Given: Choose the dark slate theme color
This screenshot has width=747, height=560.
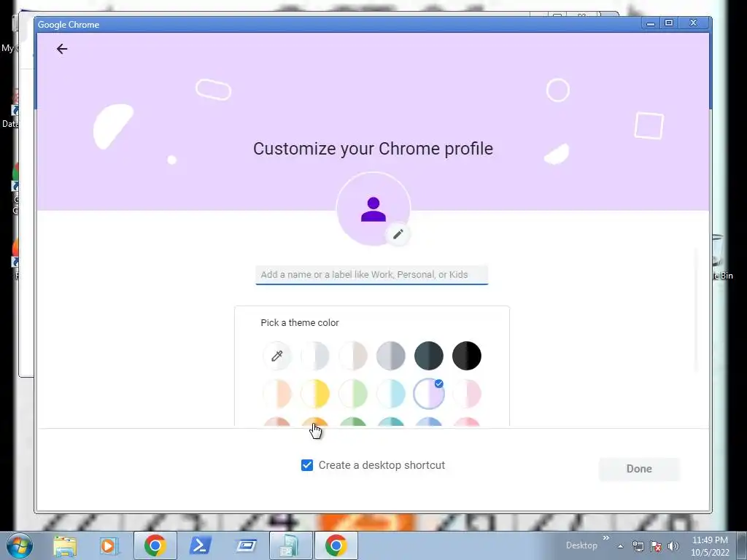Looking at the screenshot, I should pyautogui.click(x=429, y=356).
